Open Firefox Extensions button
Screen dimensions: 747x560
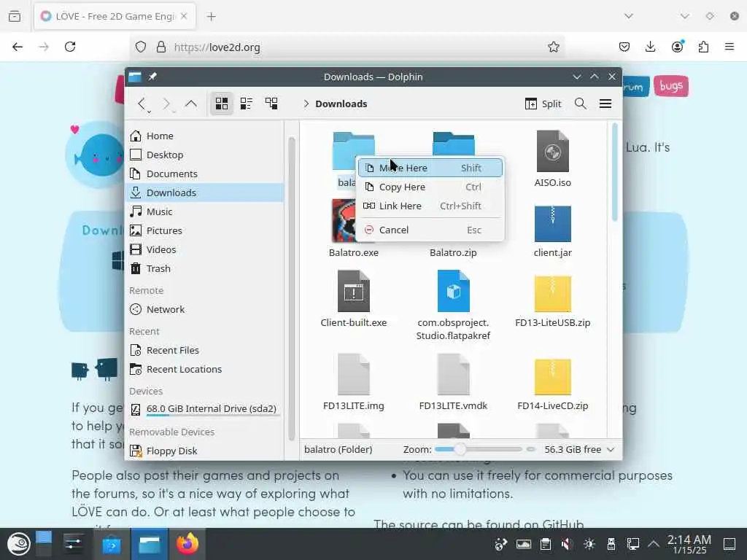click(x=703, y=47)
